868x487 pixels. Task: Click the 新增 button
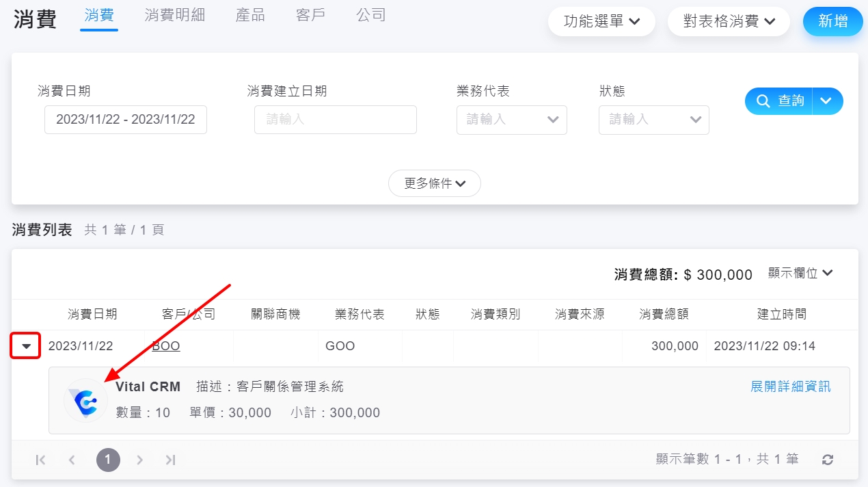coord(832,22)
